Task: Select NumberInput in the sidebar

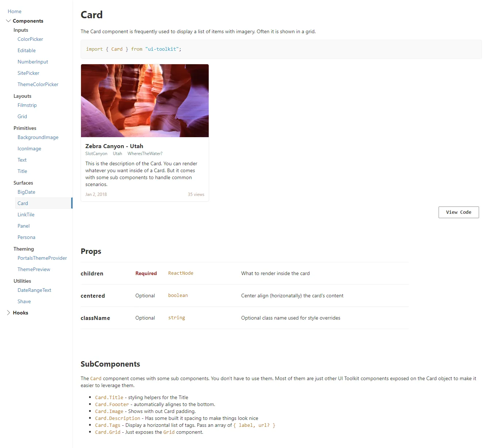Action: tap(33, 62)
